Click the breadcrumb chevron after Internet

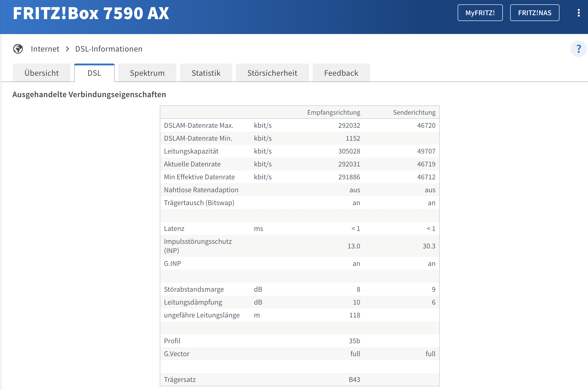coord(67,49)
